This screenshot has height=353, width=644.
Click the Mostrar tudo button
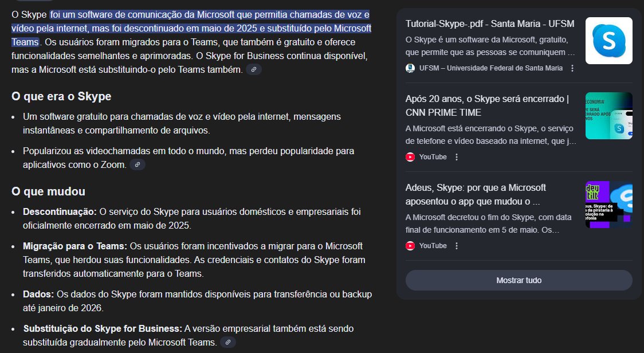pos(519,280)
